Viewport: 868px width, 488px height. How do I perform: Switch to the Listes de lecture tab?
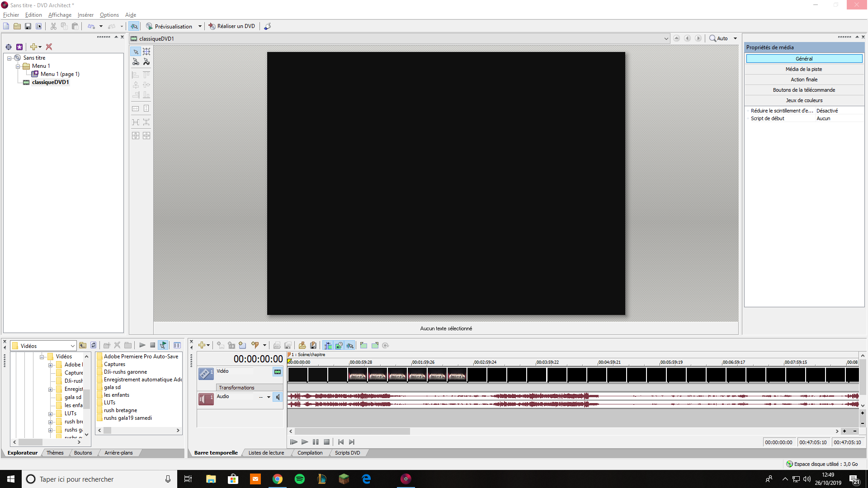pos(266,453)
